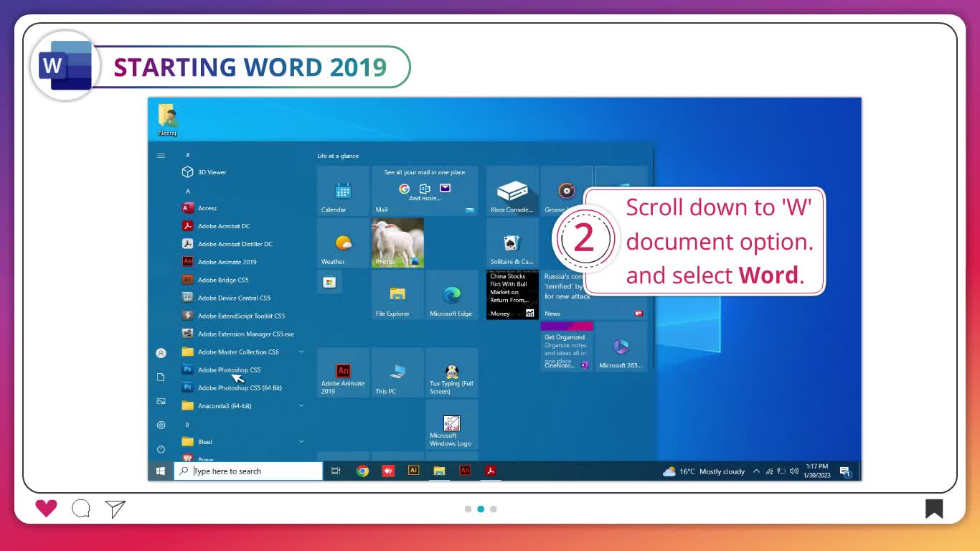980x551 pixels.
Task: Open Settings gear in the Start menu
Action: (161, 425)
